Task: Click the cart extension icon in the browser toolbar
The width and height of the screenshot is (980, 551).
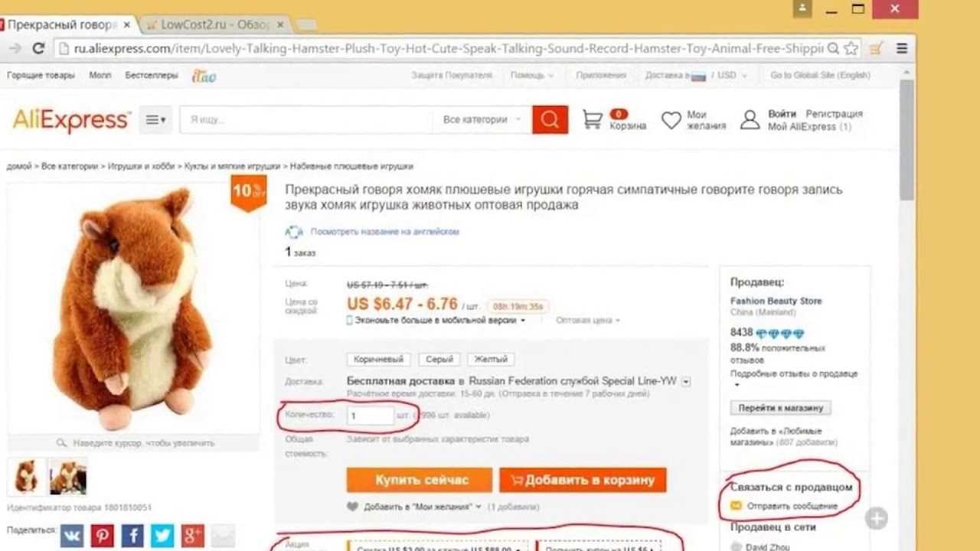Action: pos(876,48)
